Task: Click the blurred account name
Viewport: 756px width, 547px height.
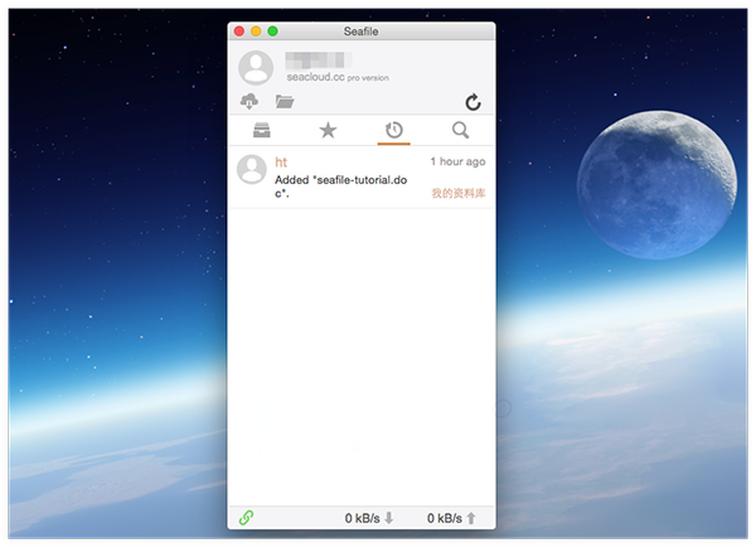Action: 318,60
